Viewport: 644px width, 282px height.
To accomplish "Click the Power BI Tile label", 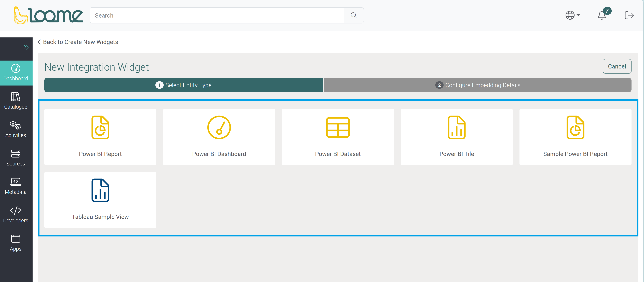I will (x=457, y=154).
